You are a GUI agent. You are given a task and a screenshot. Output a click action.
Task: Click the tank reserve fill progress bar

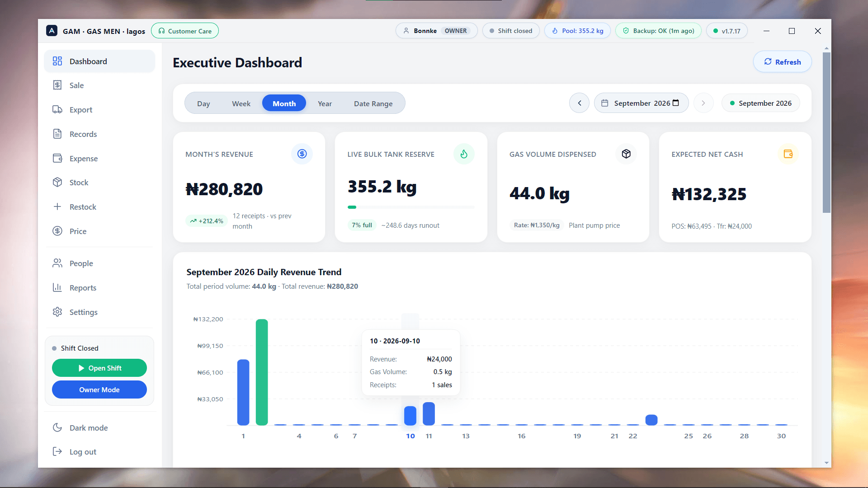411,207
